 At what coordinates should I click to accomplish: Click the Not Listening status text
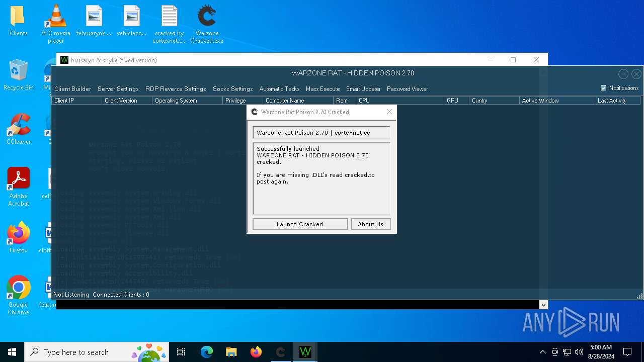(71, 295)
